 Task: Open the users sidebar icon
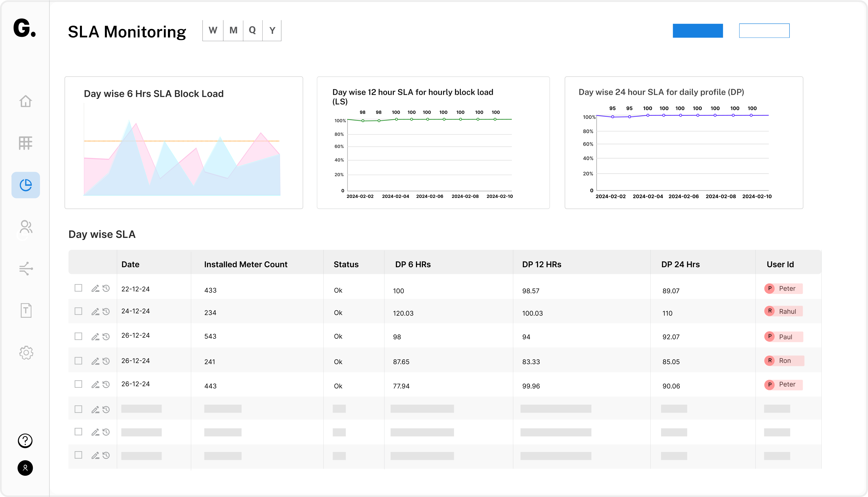click(26, 227)
